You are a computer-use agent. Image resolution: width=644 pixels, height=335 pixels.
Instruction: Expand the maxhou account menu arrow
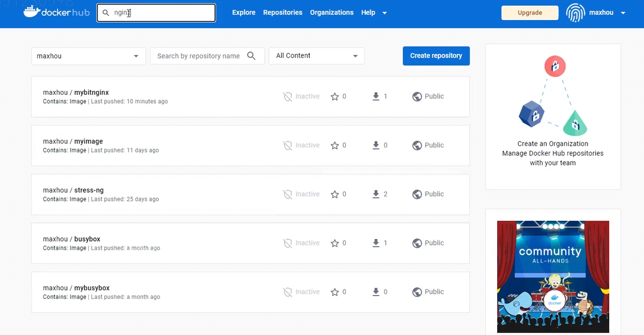623,13
